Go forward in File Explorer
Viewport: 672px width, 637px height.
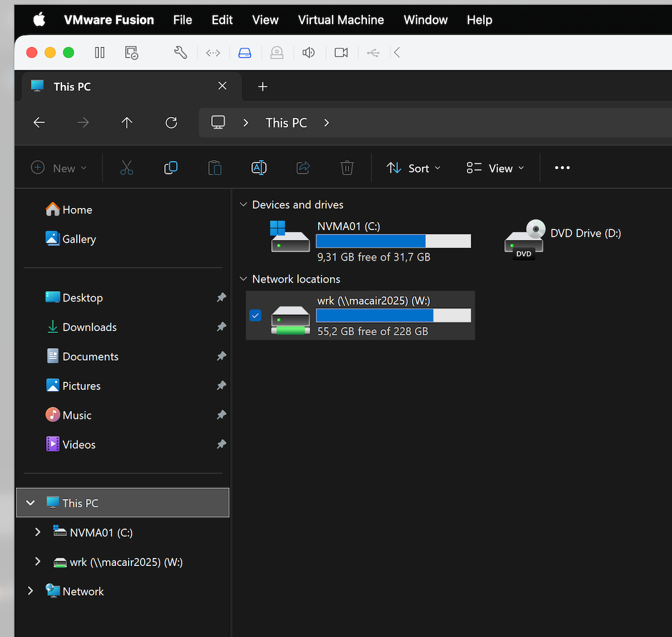point(83,123)
